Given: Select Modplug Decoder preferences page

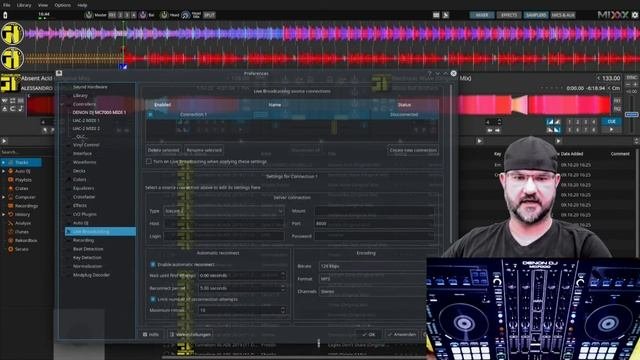Looking at the screenshot, I should [91, 275].
